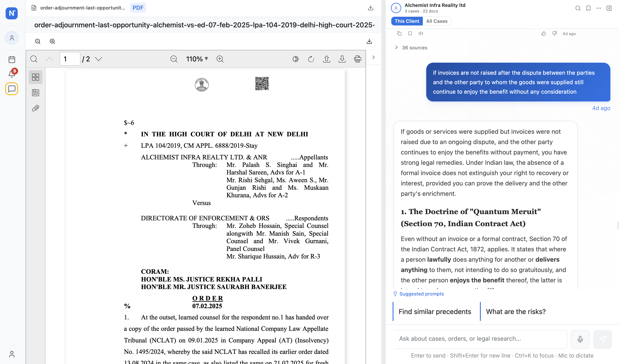Open search in the PDF viewer toolbar

[34, 59]
